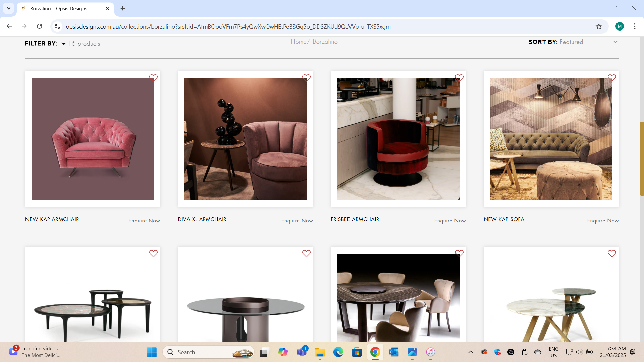Viewport: 644px width, 362px height.
Task: Open the New Kap Sofa title link
Action: coord(504,219)
